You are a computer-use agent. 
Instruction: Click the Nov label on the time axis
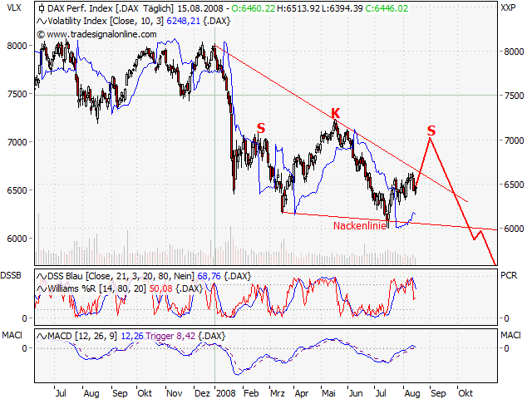tap(174, 393)
